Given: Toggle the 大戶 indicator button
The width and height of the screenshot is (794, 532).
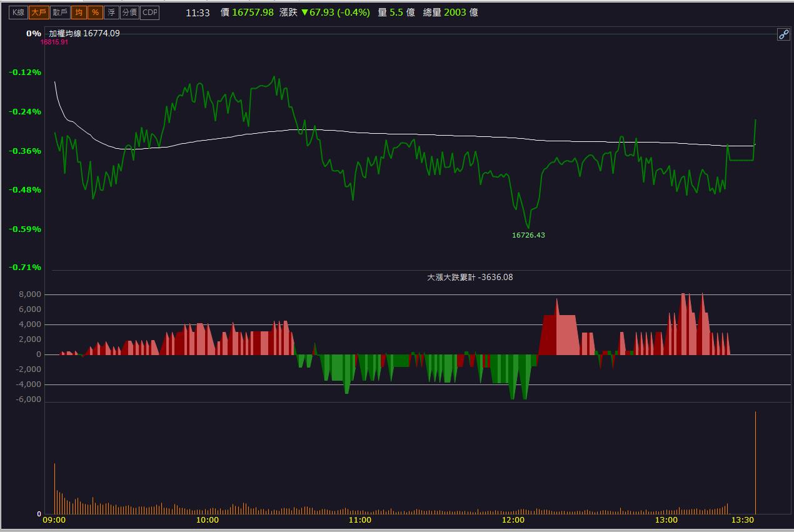Looking at the screenshot, I should pyautogui.click(x=39, y=13).
